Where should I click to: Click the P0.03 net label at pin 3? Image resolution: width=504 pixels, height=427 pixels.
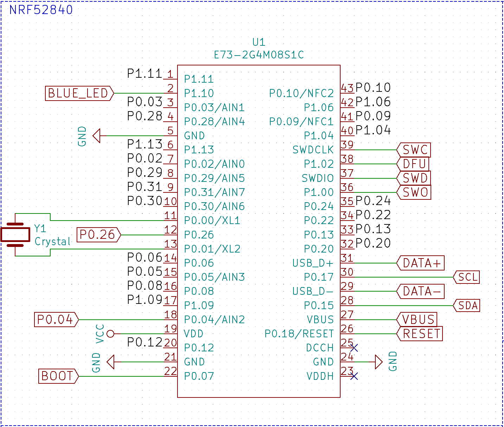[x=145, y=102]
